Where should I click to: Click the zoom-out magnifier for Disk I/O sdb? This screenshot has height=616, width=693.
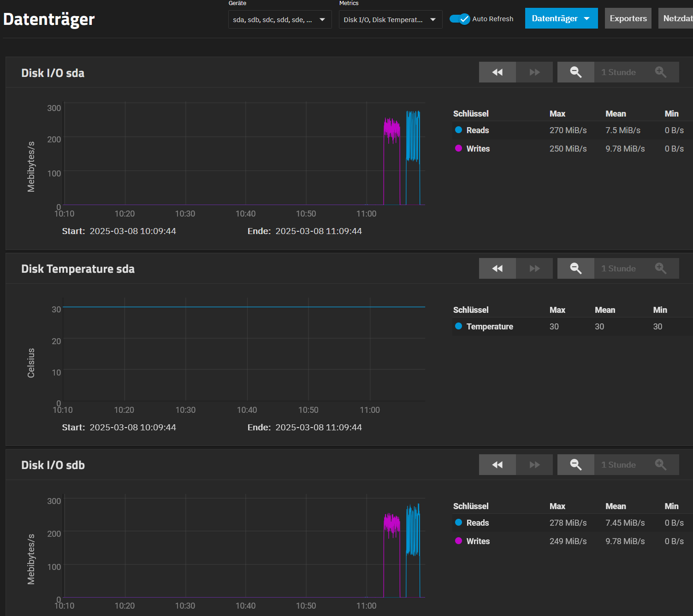click(575, 464)
